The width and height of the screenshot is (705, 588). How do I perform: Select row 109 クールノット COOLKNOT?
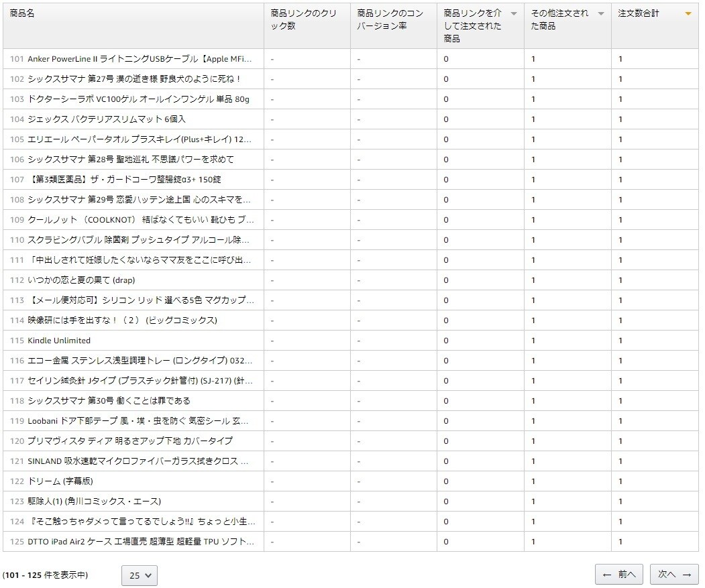coord(351,220)
